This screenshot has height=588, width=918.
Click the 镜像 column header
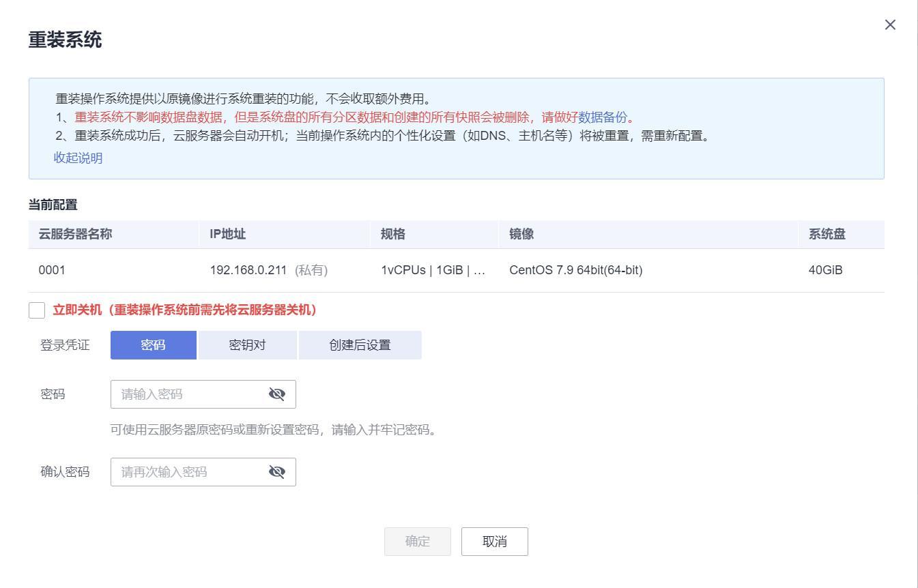pyautogui.click(x=521, y=234)
